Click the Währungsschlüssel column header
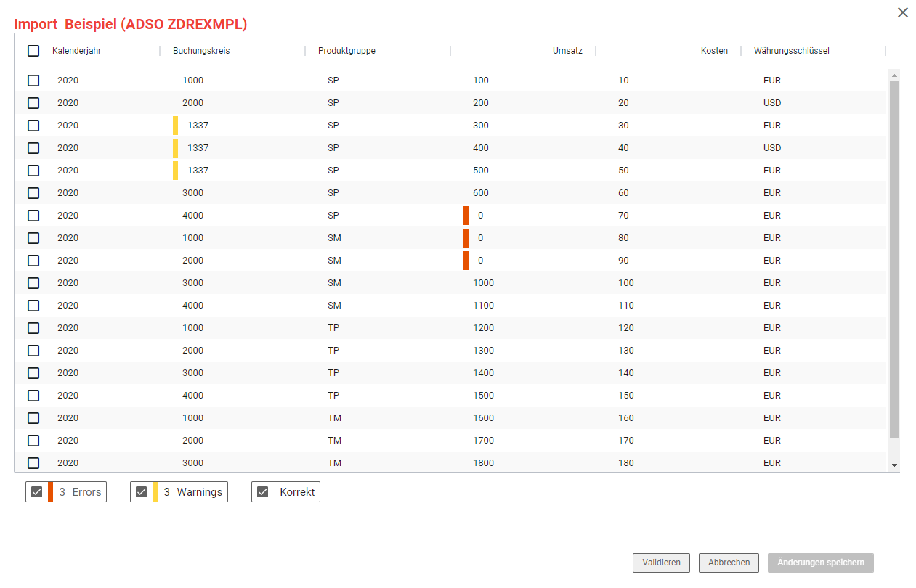Image resolution: width=916 pixels, height=588 pixels. (792, 51)
